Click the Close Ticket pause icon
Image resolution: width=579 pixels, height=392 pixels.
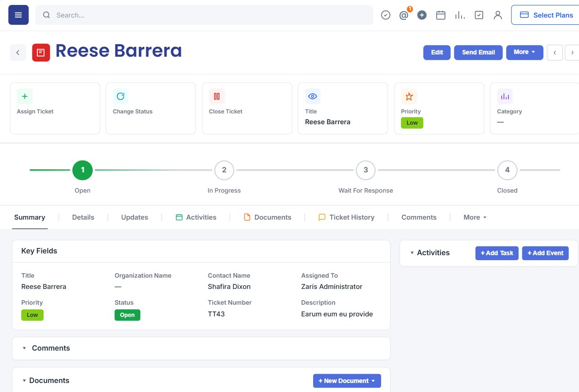[217, 96]
